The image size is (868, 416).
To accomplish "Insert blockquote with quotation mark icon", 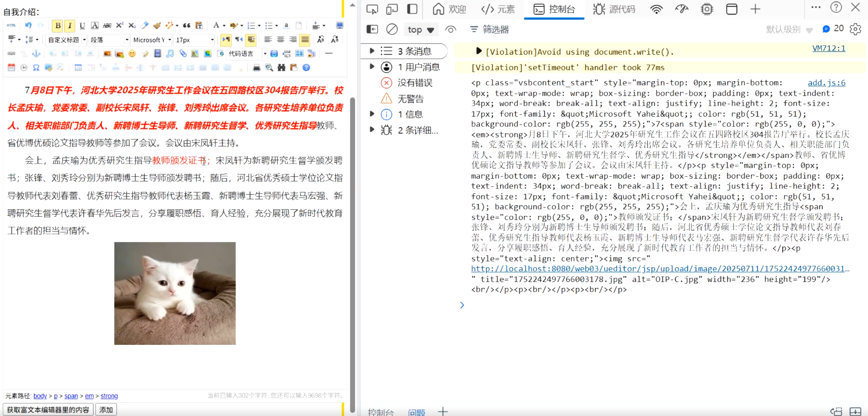I will click(x=186, y=25).
